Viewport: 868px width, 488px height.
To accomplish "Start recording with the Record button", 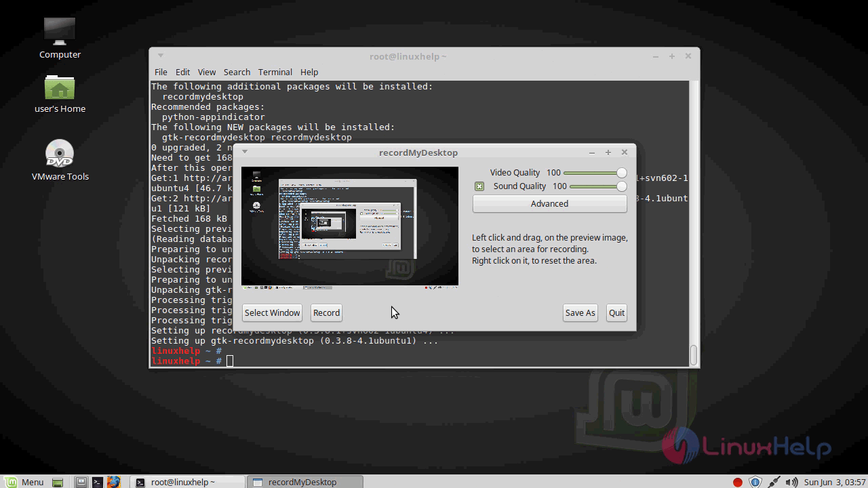I will click(x=326, y=312).
